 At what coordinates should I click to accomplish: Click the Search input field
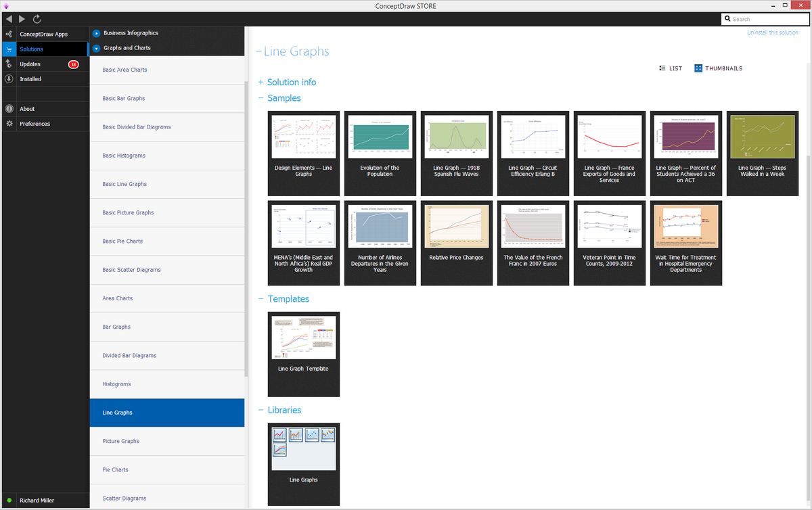[765, 19]
